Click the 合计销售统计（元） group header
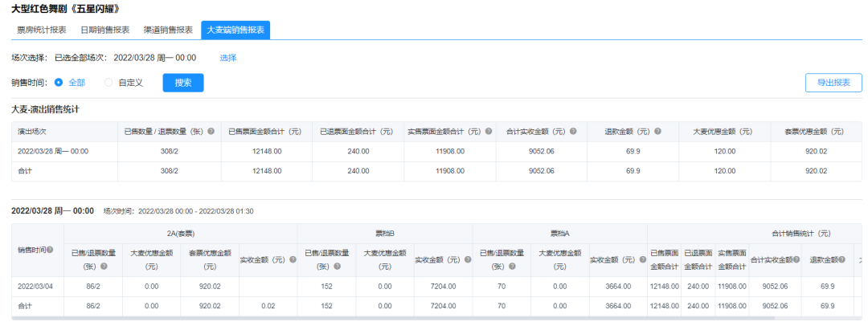The height and width of the screenshot is (326, 868). 800,233
